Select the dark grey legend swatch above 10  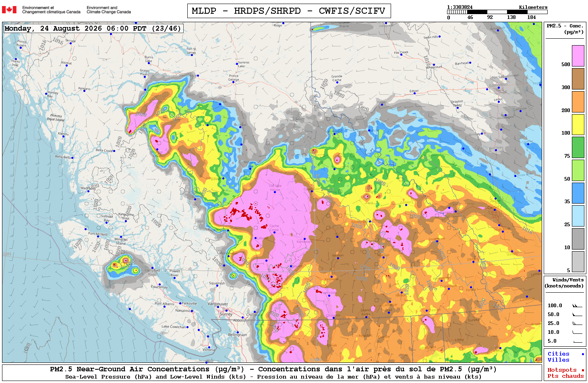click(x=578, y=239)
